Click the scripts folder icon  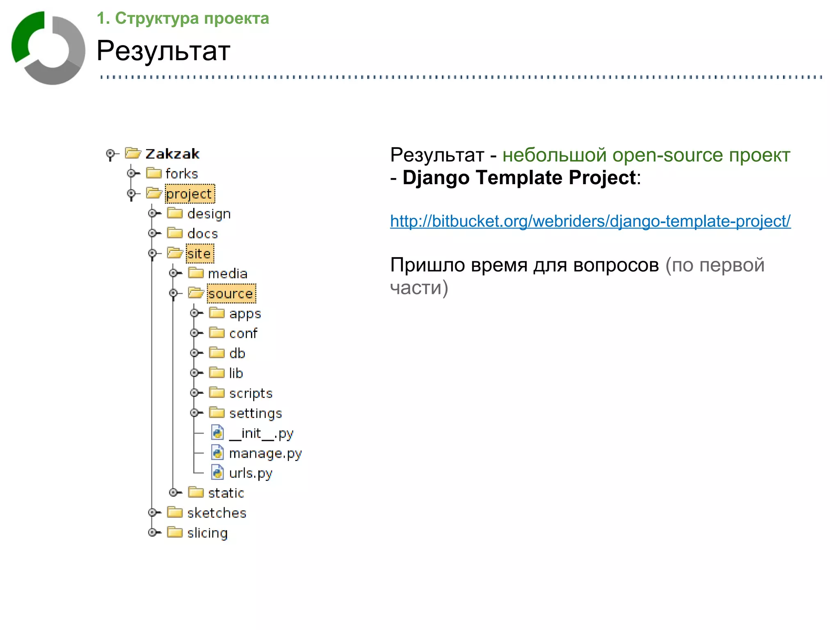tap(217, 393)
